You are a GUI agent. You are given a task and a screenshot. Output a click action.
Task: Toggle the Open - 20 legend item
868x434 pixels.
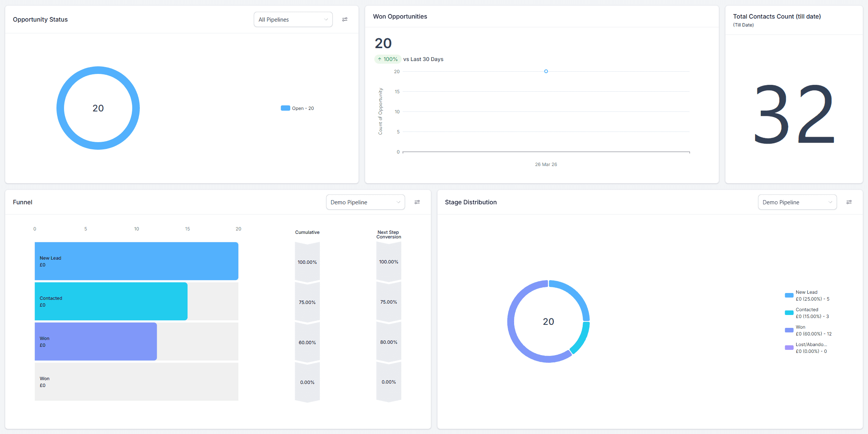tap(297, 108)
